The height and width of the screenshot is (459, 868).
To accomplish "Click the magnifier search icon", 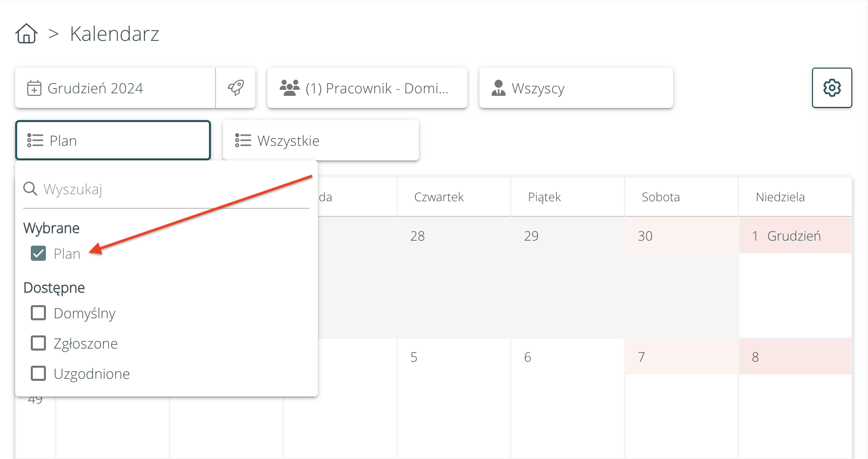I will 30,189.
